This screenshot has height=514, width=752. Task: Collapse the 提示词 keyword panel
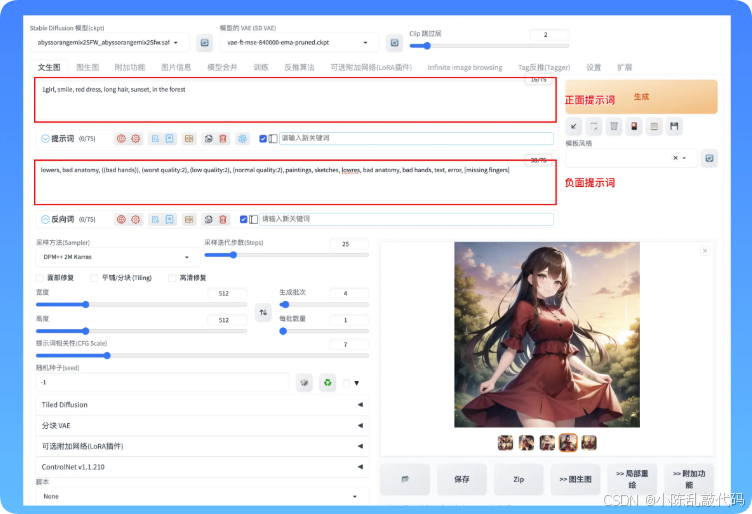pos(45,139)
